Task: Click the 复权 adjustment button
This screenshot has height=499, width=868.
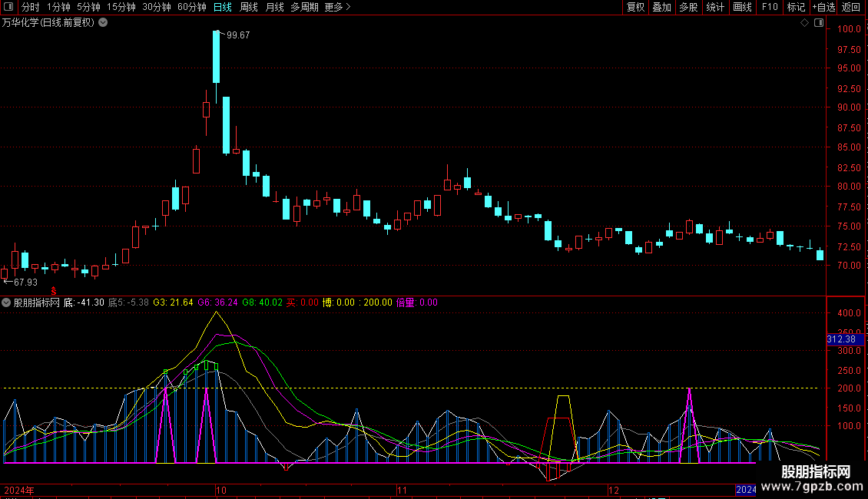Action: [x=635, y=8]
